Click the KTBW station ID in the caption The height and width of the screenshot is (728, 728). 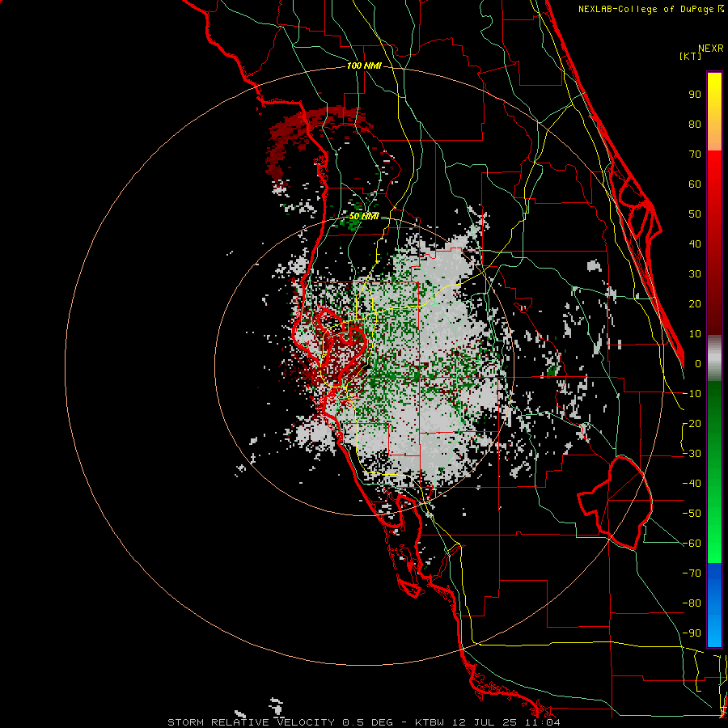[430, 722]
